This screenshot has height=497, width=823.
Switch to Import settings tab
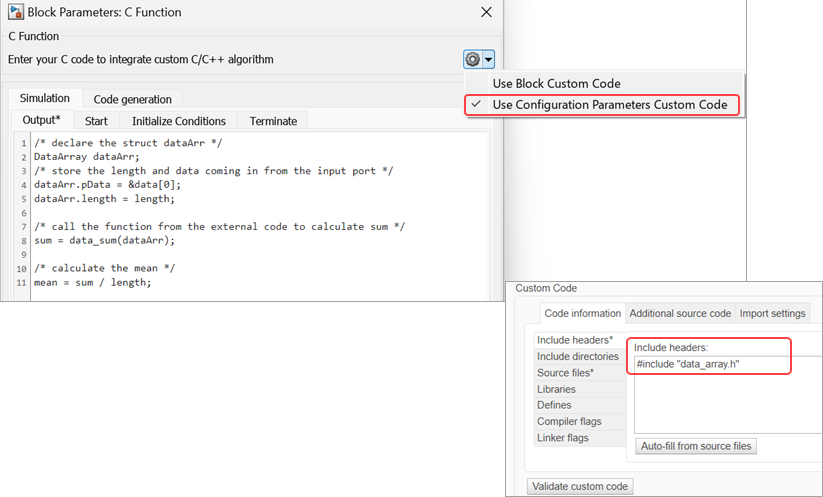tap(772, 314)
